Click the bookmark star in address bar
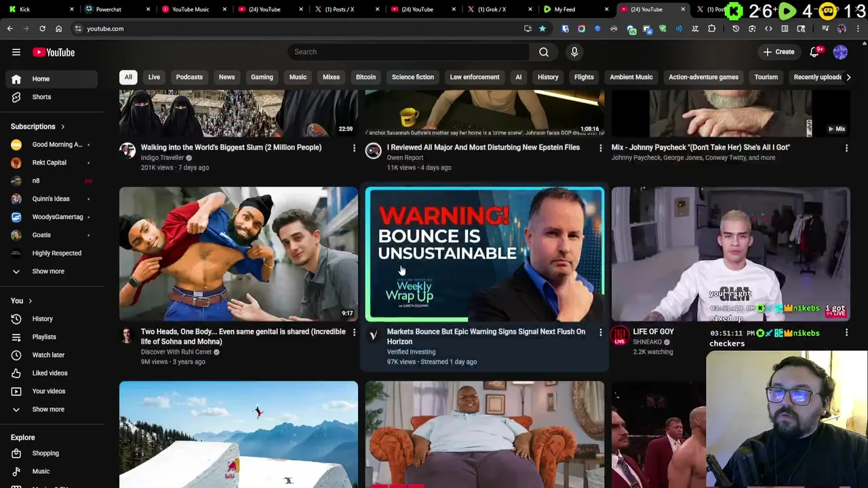 click(542, 28)
